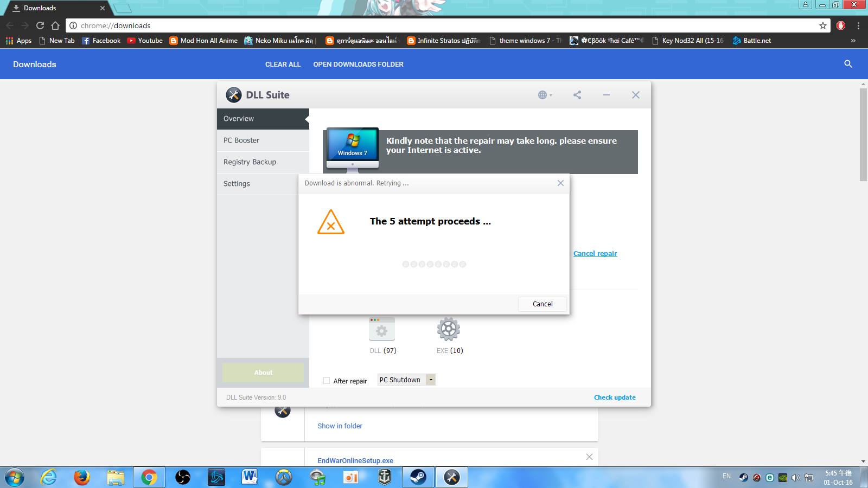The width and height of the screenshot is (868, 488).
Task: Open Steam from the taskbar
Action: tap(418, 477)
